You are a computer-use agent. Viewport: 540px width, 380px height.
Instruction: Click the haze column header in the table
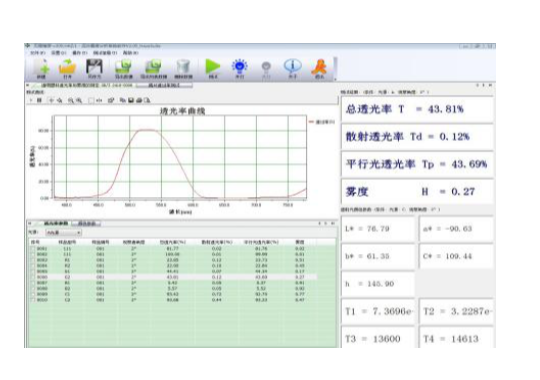(x=300, y=242)
